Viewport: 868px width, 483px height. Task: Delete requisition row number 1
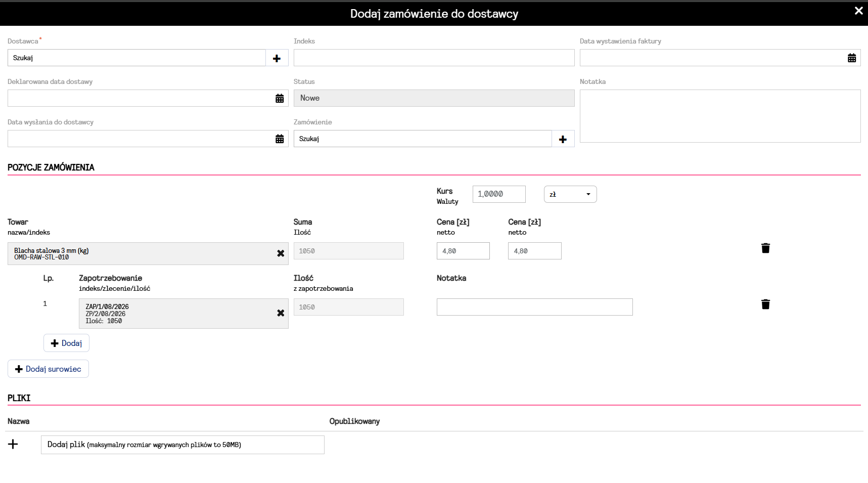765,304
